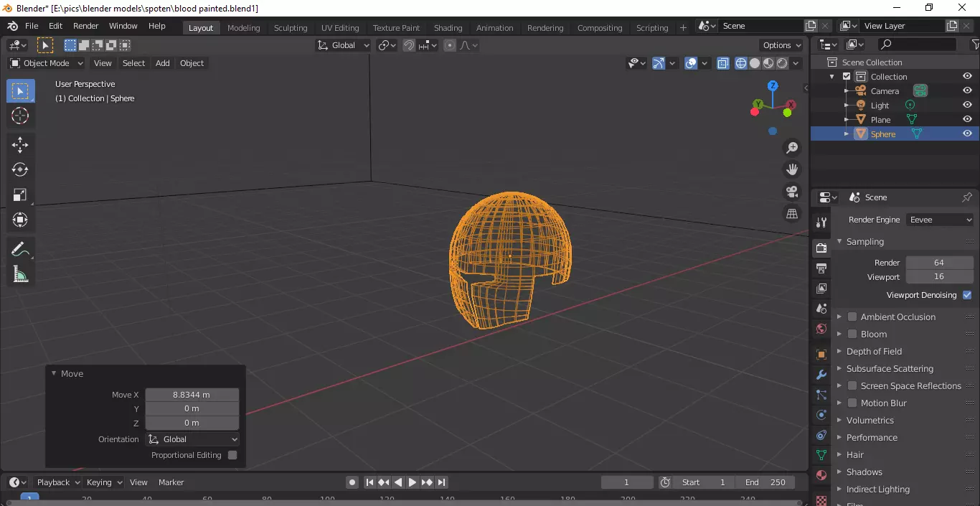Select the Move tool

click(20, 145)
